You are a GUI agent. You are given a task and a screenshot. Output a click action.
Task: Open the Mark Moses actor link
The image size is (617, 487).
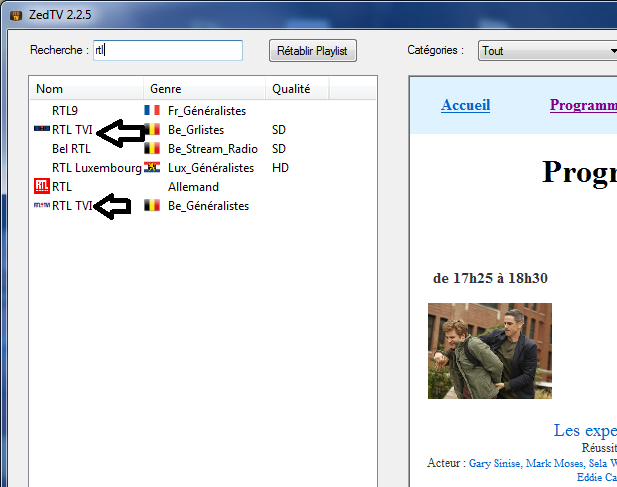click(554, 463)
